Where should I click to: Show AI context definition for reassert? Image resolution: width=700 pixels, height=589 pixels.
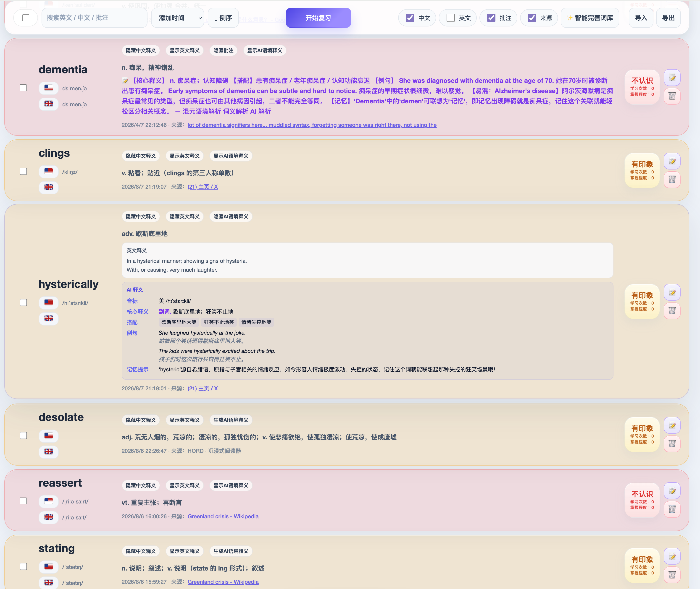coord(231,485)
